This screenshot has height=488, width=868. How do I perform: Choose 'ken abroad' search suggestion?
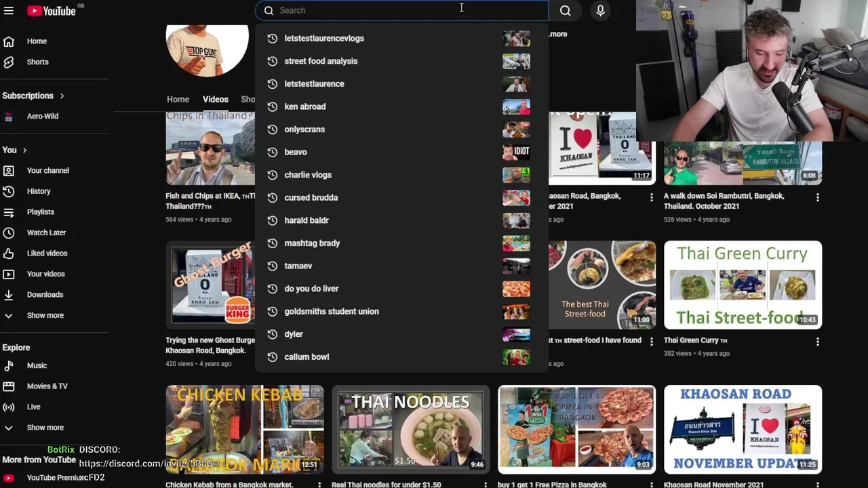click(401, 106)
